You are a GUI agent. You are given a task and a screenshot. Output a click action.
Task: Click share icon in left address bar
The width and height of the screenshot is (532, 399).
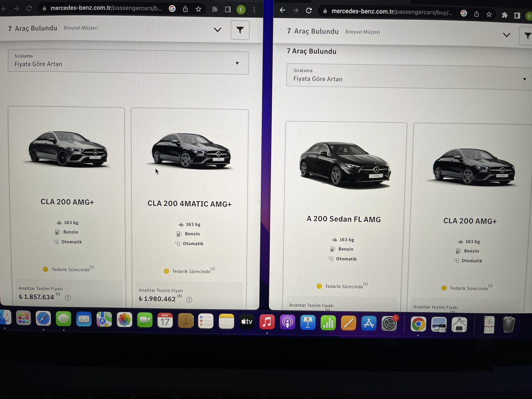pos(185,9)
